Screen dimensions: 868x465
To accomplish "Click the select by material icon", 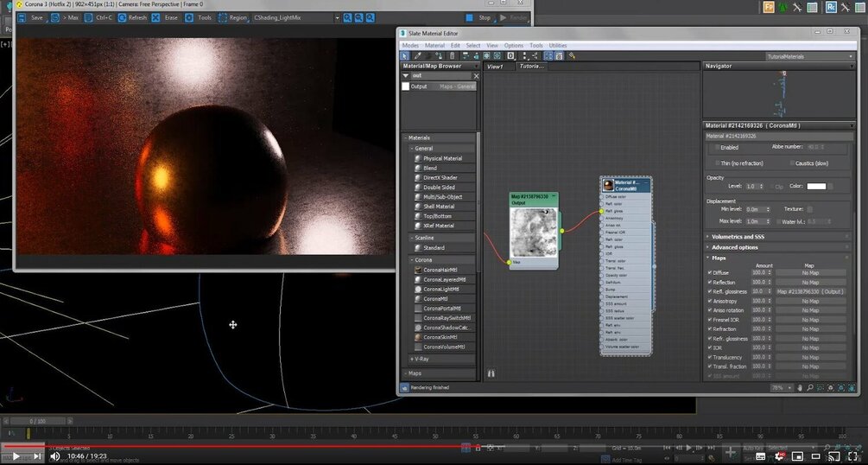I will 572,56.
